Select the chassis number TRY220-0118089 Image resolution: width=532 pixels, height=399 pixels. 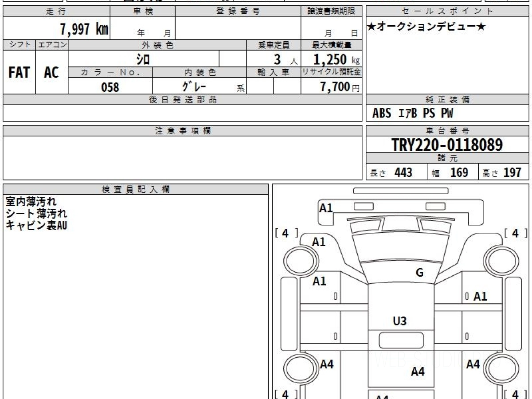[x=447, y=145]
